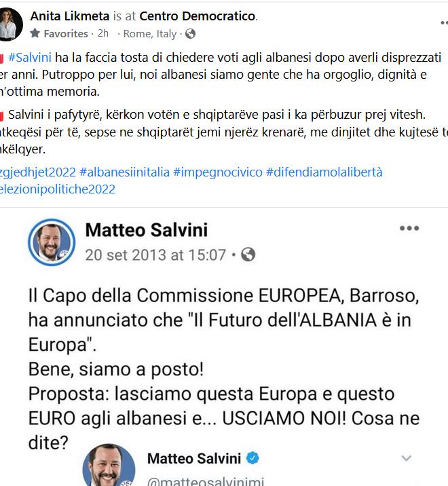Click the blue verified badge next to Matteo Salvini
This screenshot has height=486, width=448.
tap(253, 457)
